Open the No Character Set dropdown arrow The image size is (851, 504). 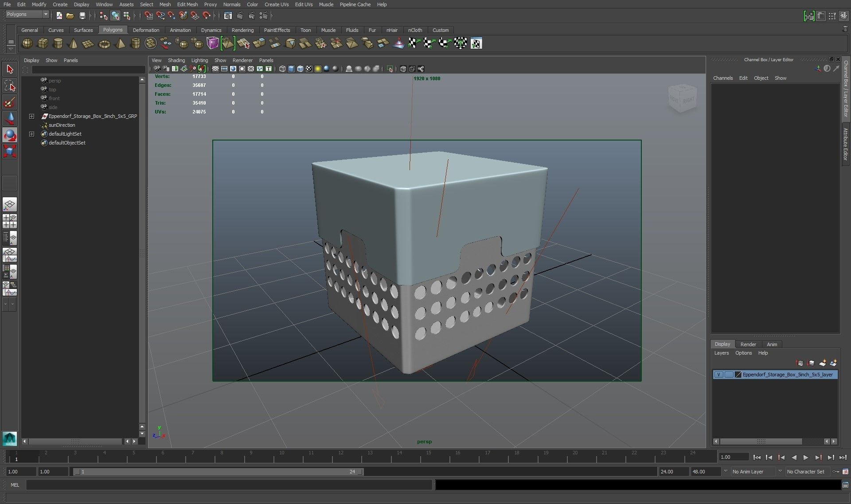point(780,472)
